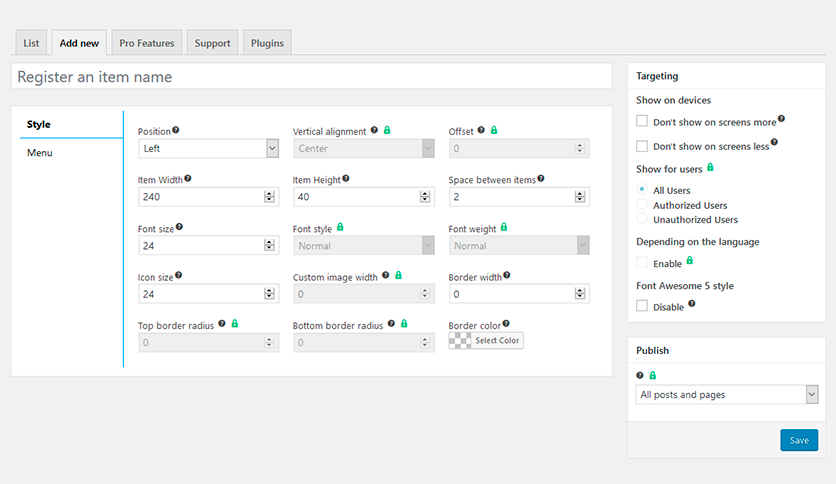Click the green lock icon beside Font style

pos(340,227)
